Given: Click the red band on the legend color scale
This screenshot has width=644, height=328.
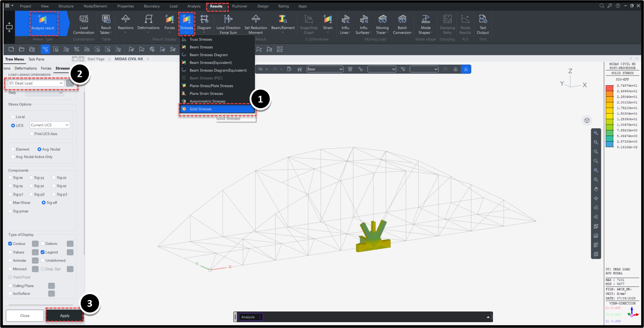Looking at the screenshot, I should [x=610, y=88].
